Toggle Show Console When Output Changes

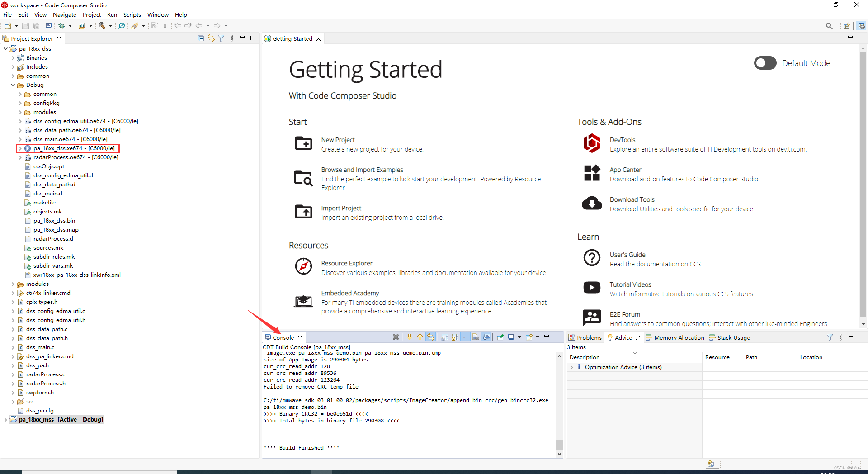coord(486,337)
